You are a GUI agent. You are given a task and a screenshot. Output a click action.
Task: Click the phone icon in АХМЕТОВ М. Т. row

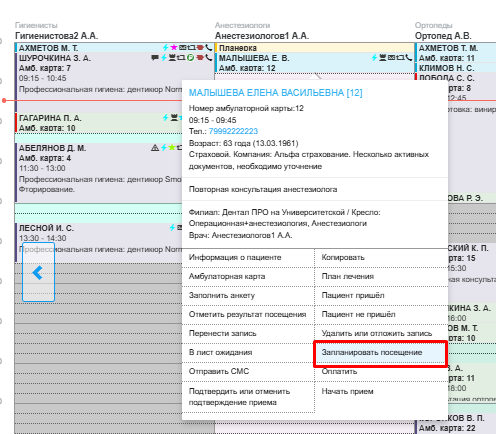[209, 48]
